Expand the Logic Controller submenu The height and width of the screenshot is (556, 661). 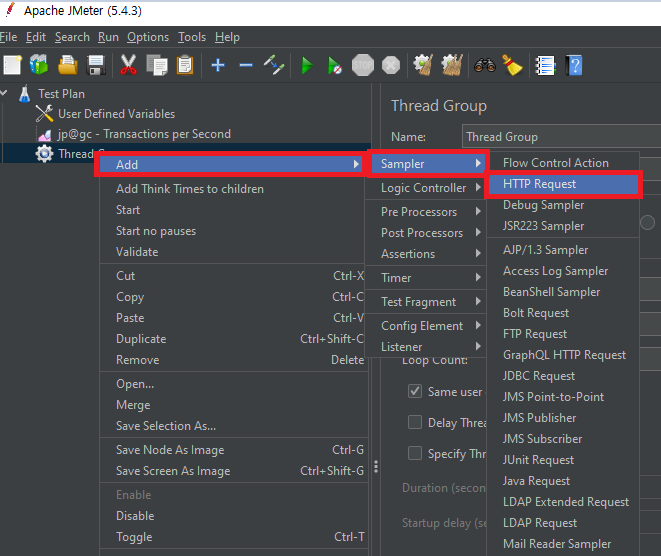click(426, 188)
